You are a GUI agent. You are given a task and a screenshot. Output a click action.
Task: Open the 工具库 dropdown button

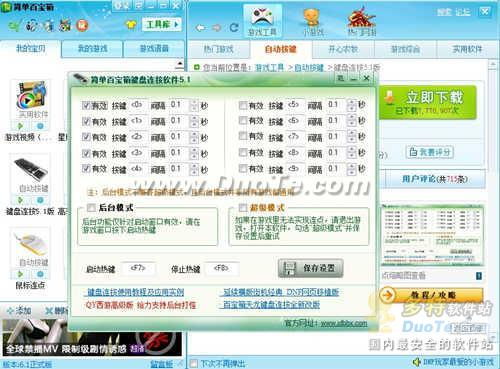(x=162, y=24)
